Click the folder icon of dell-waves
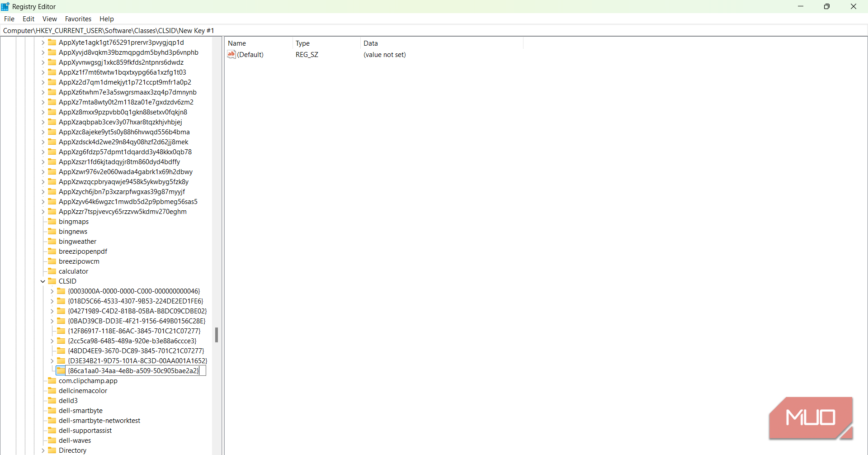 click(x=52, y=440)
